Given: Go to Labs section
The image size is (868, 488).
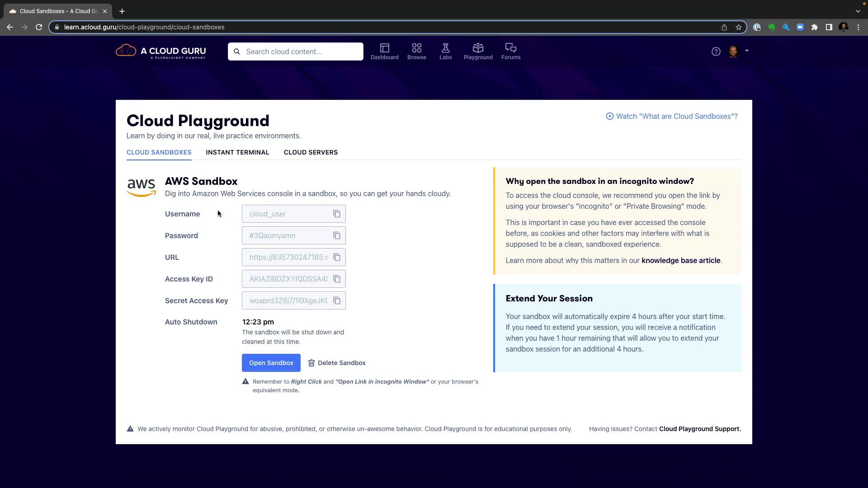Looking at the screenshot, I should point(445,52).
